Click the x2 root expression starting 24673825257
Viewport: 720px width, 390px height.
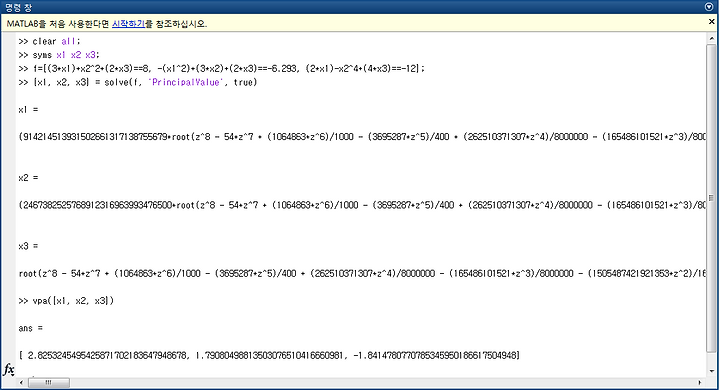click(x=362, y=205)
